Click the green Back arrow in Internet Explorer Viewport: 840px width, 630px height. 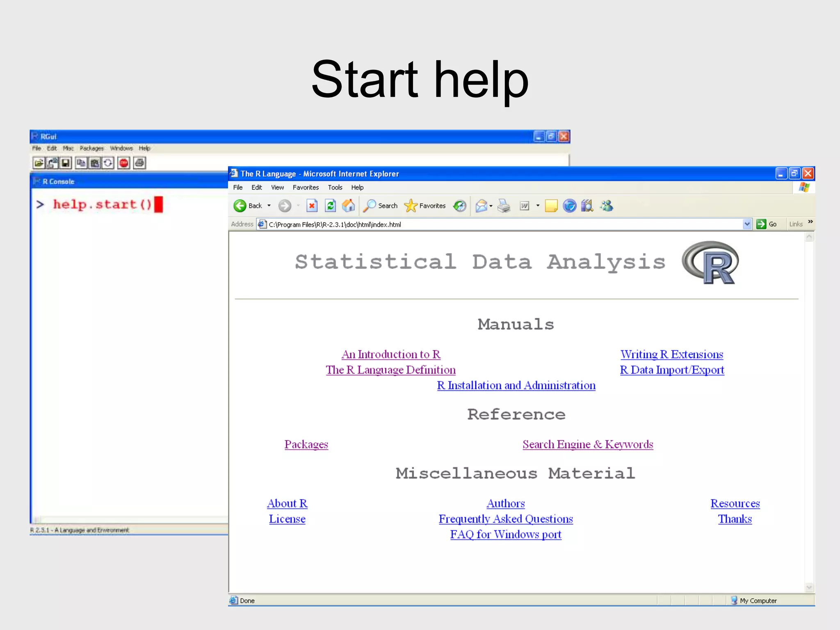click(x=240, y=205)
